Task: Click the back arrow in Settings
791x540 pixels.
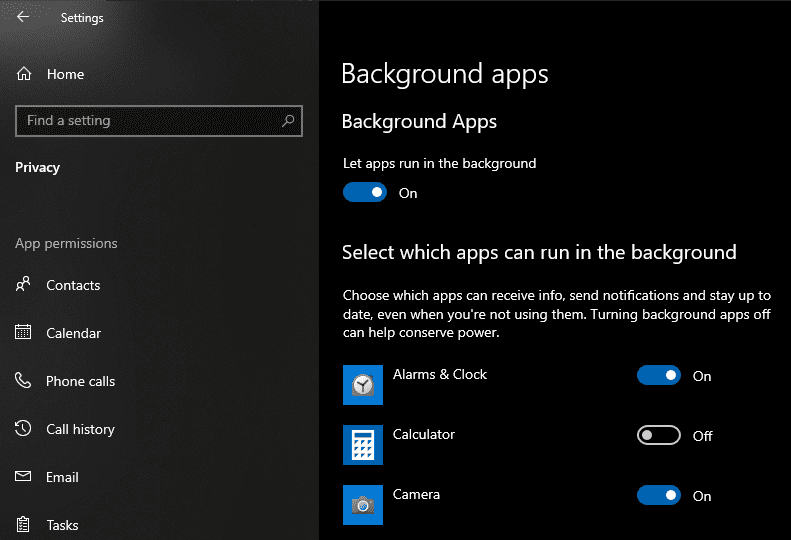Action: click(23, 17)
